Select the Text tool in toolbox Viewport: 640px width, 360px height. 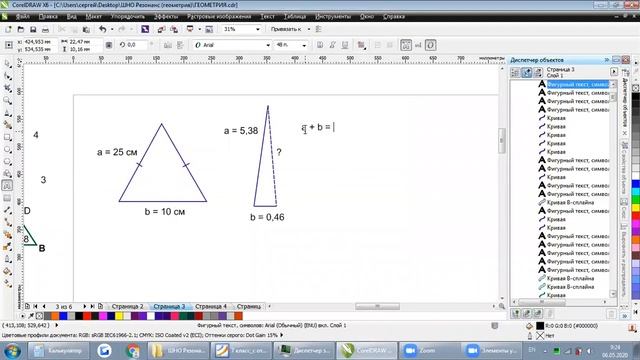pyautogui.click(x=7, y=186)
